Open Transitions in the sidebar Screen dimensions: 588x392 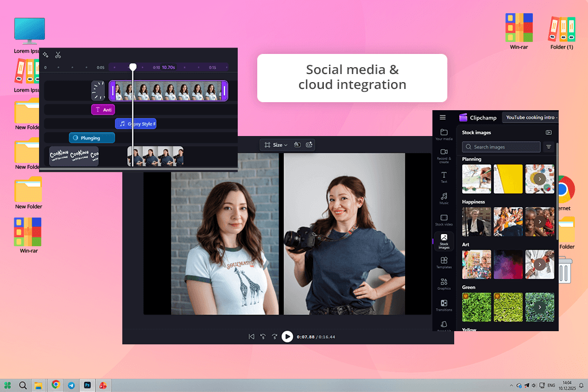(x=444, y=305)
